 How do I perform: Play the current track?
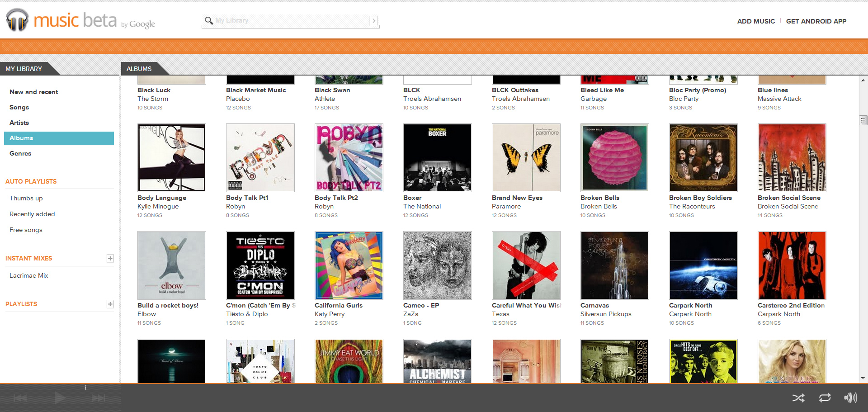coord(60,398)
